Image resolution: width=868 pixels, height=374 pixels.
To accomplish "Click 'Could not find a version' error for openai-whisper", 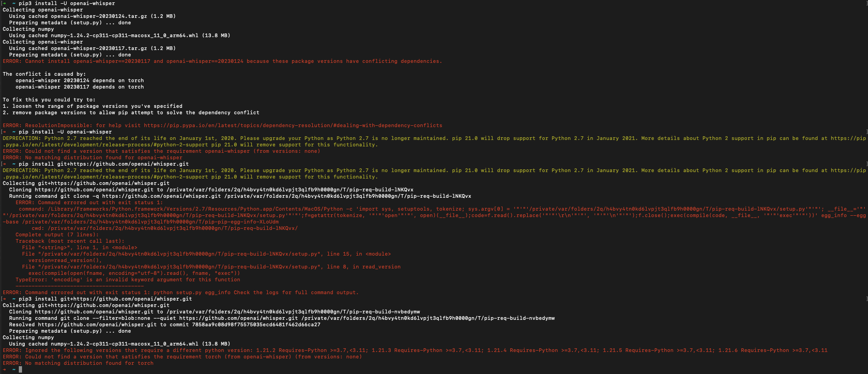I will pyautogui.click(x=161, y=151).
